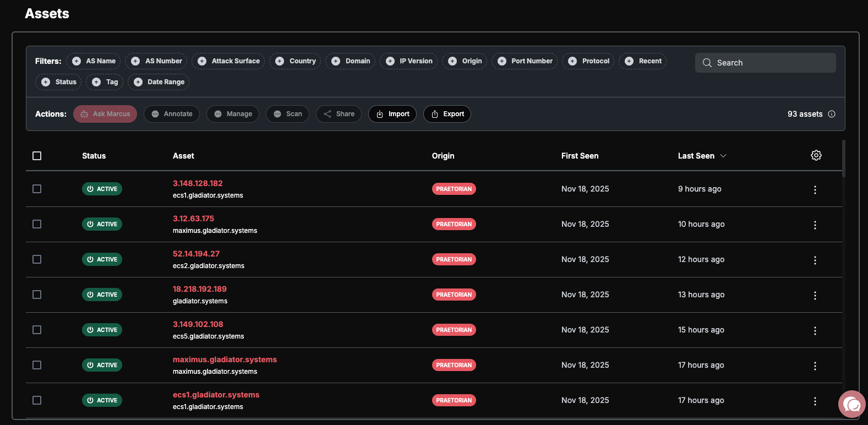Screen dimensions: 868x425
Task: Check the box for 3.148.128.182
Action: [37, 189]
